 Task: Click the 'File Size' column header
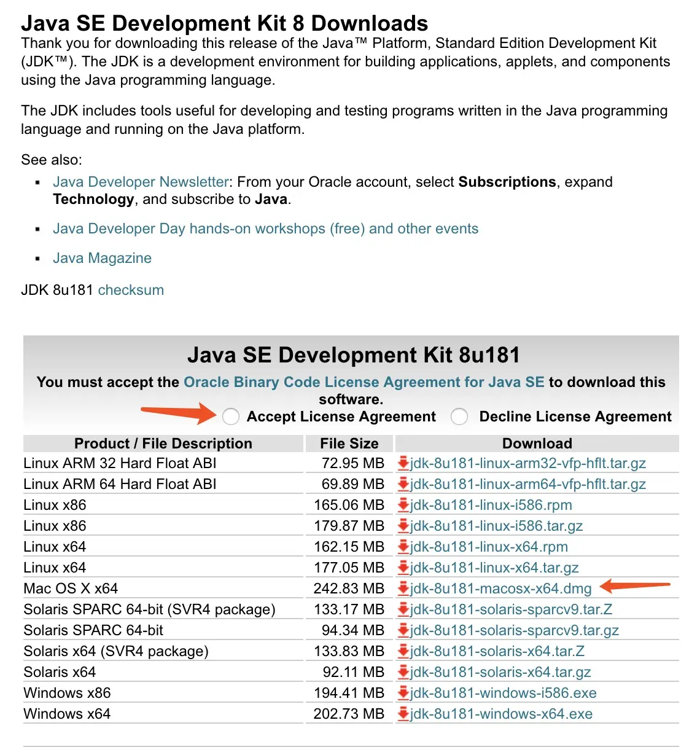coord(349,444)
